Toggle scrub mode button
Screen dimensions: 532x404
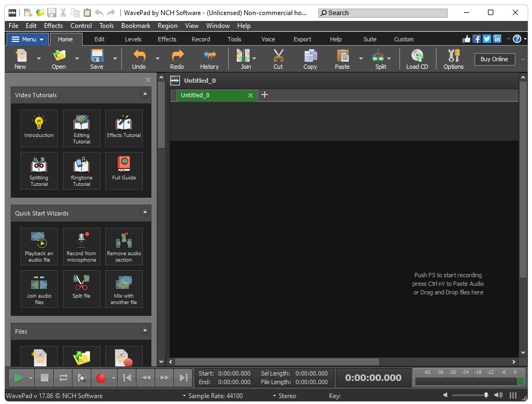coord(82,378)
